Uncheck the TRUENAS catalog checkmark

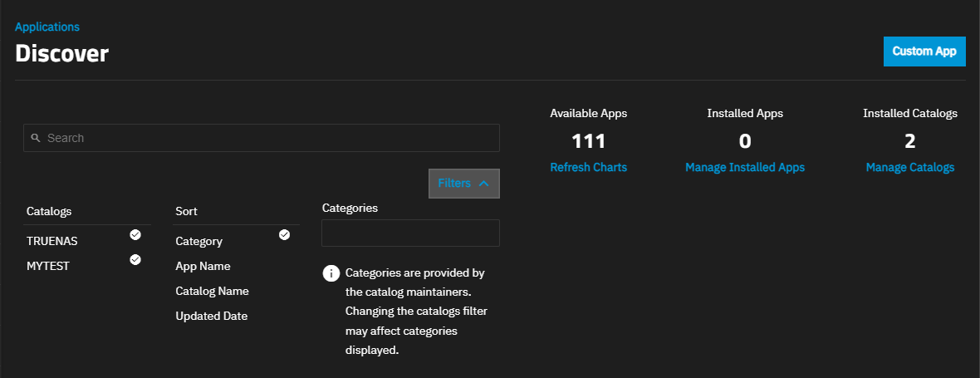(x=135, y=235)
